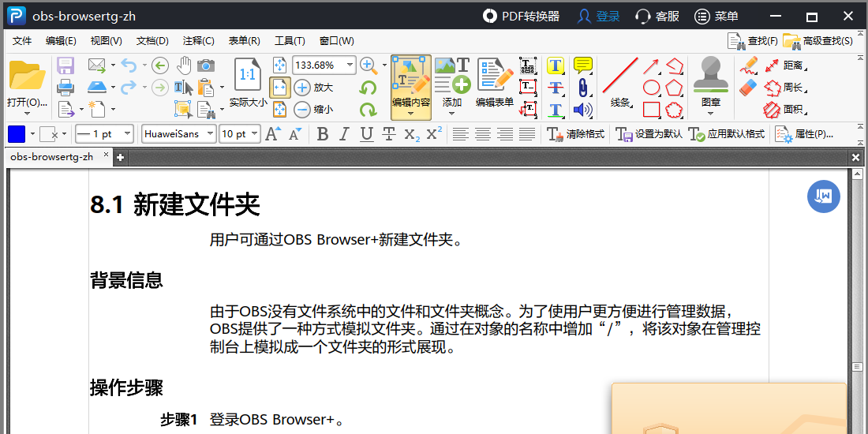Screen dimensions: 868x434
Task: Click the Undo arrow icon
Action: point(129,65)
